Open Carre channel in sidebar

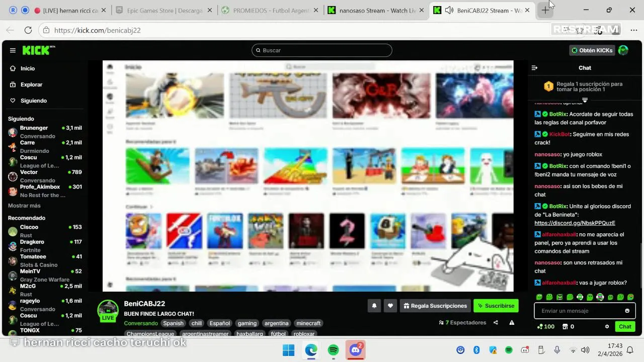(45, 146)
